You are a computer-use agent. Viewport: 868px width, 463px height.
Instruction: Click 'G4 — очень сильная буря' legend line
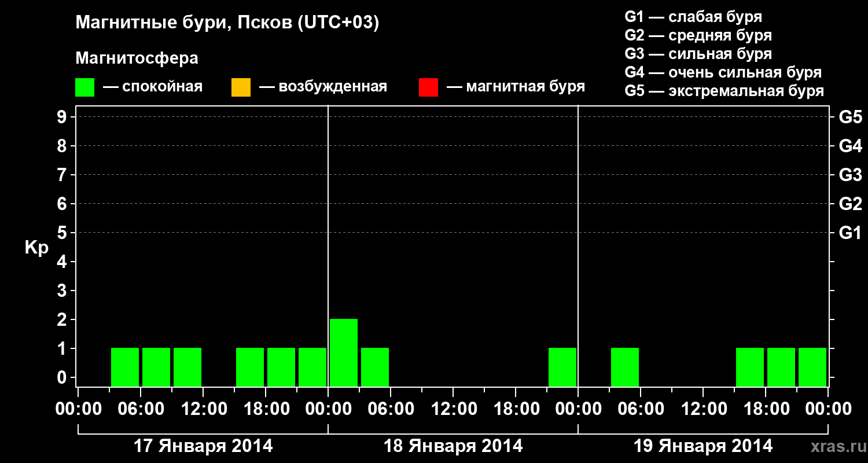723,72
